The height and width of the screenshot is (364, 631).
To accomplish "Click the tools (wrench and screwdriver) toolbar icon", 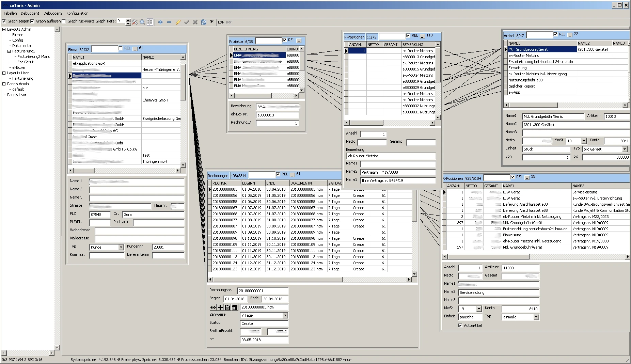I will click(135, 22).
